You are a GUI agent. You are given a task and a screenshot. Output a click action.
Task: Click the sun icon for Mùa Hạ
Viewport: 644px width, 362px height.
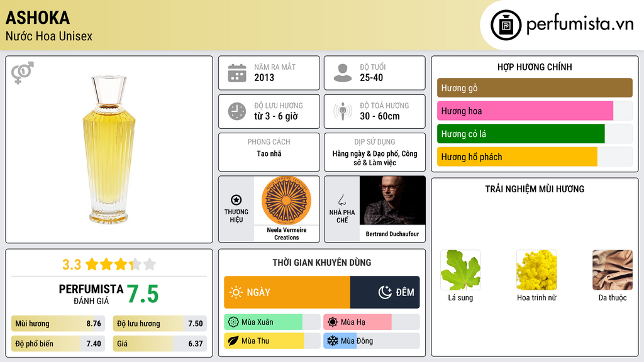point(333,322)
